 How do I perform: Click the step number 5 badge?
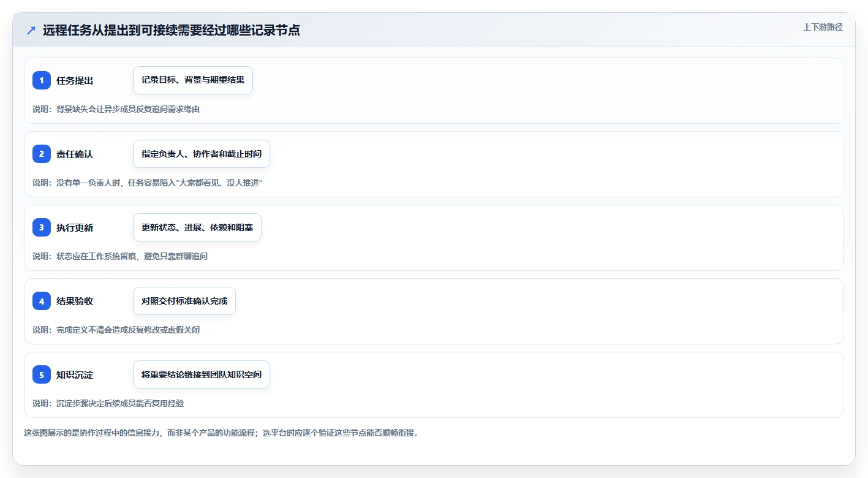point(42,374)
